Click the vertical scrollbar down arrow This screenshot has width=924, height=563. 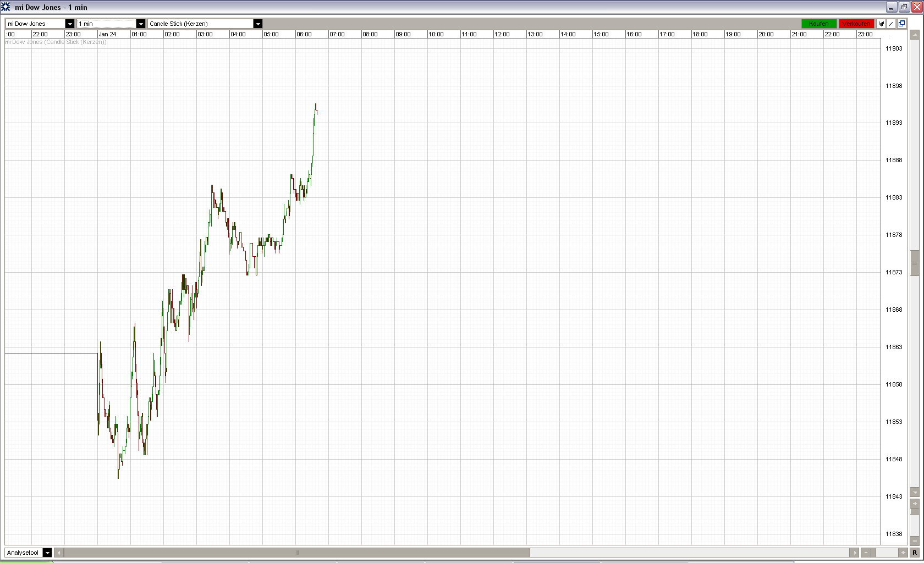click(x=915, y=492)
